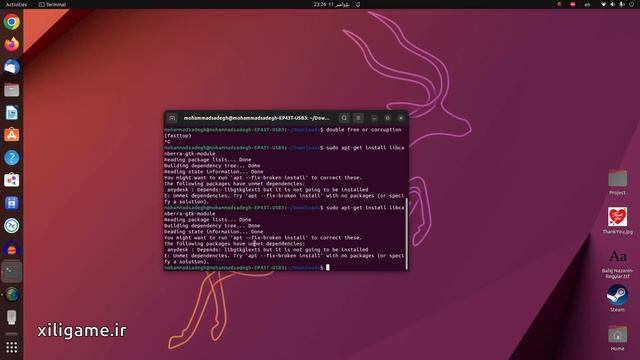Open the Terminal app menu in top bar
Screen dimensions: 640x360
tap(52, 4)
